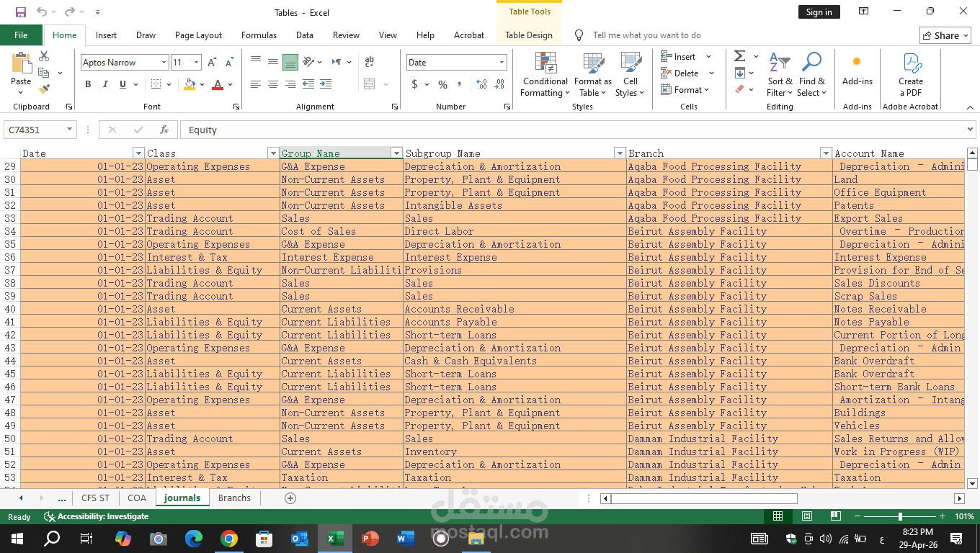Image resolution: width=980 pixels, height=553 pixels.
Task: Click the Font Color red A swatch
Action: [x=218, y=84]
